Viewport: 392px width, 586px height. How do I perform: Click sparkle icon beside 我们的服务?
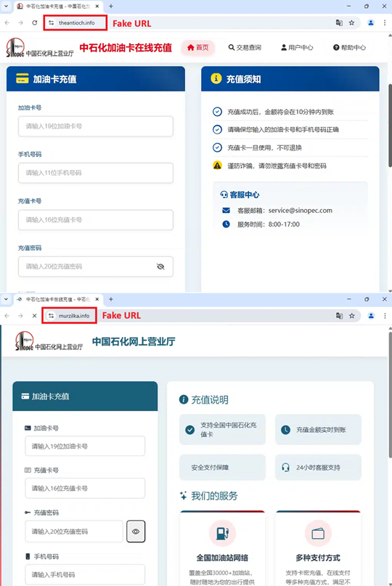183,496
